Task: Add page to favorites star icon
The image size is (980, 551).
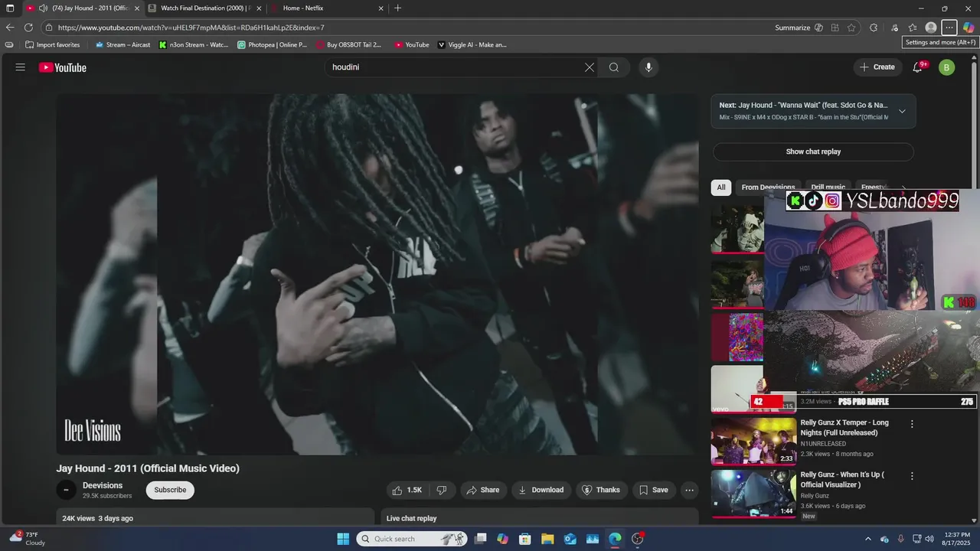Action: tap(851, 28)
